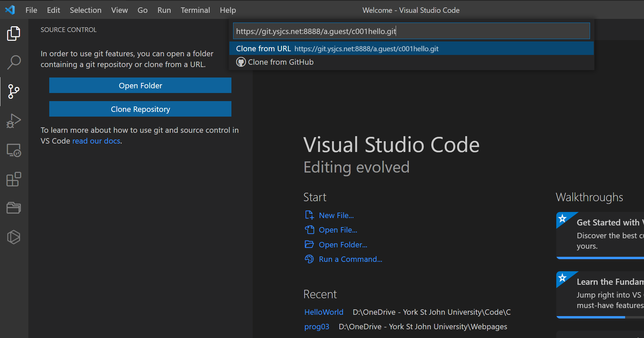This screenshot has width=644, height=338.
Task: Follow the 'read our docs' link
Action: click(96, 141)
